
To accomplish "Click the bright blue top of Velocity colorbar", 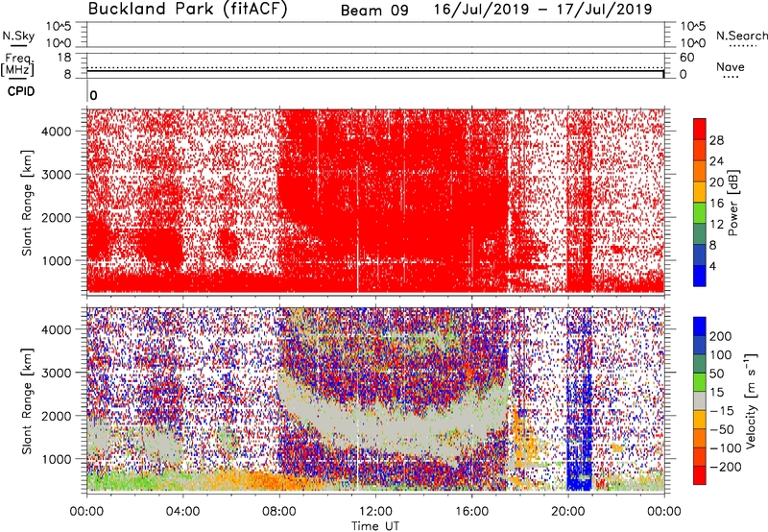I will pyautogui.click(x=700, y=326).
